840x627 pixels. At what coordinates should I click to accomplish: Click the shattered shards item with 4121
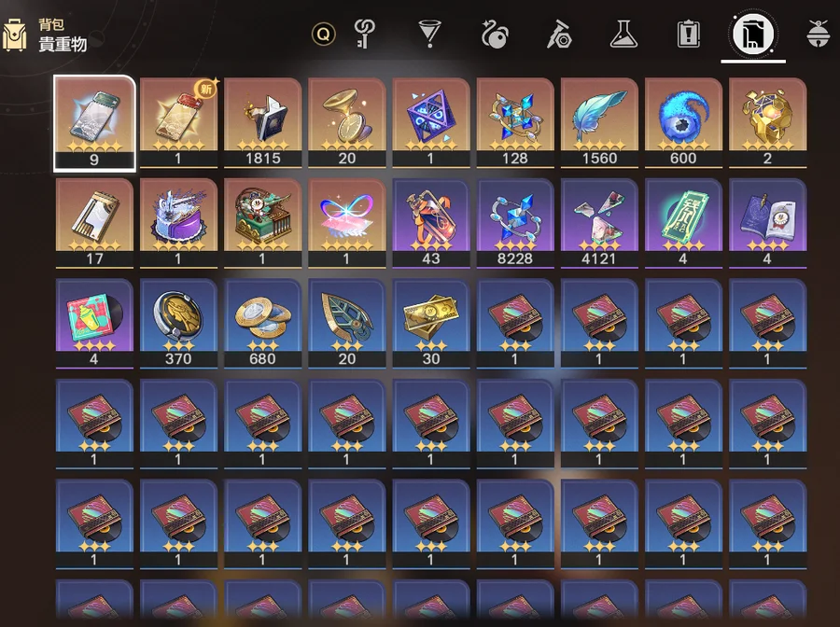click(x=599, y=223)
